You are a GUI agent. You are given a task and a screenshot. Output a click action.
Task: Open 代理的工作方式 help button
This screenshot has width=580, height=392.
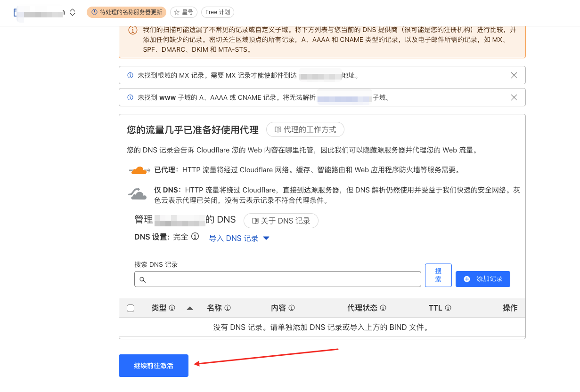305,129
